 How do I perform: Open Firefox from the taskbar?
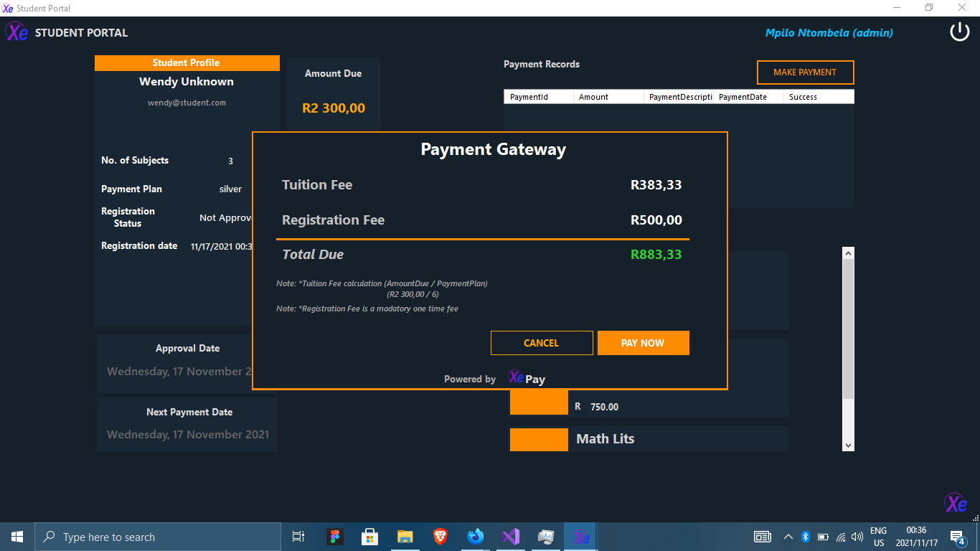pos(475,537)
